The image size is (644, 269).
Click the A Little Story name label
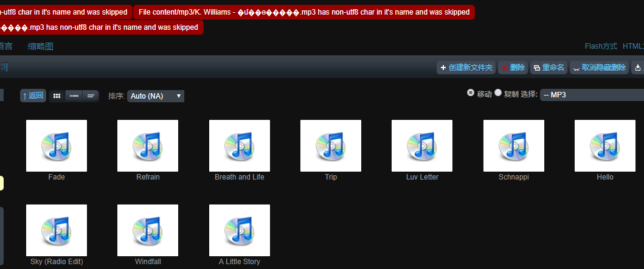pos(240,262)
